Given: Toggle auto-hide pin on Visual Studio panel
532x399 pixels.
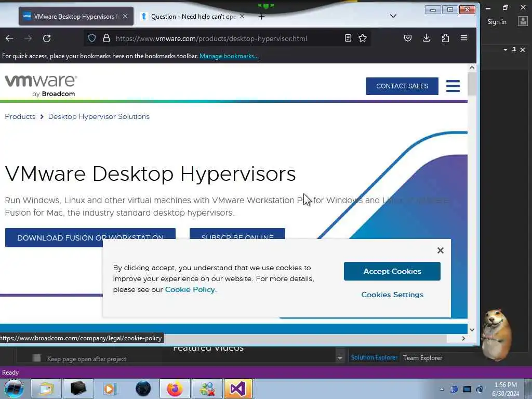Looking at the screenshot, I should 514,50.
